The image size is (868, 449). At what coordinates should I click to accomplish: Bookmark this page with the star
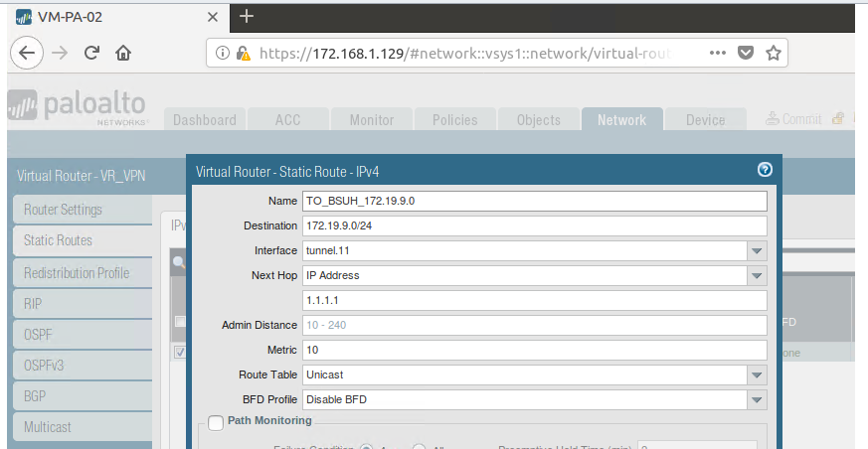coord(774,53)
